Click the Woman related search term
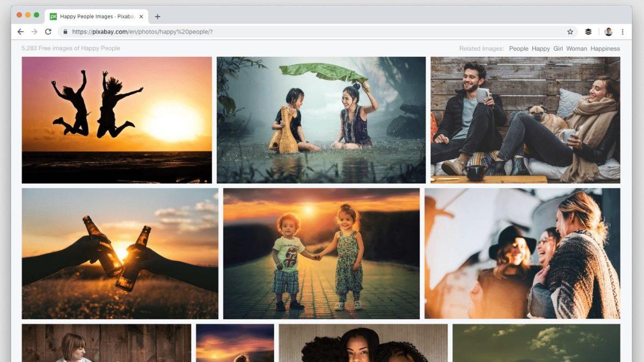The height and width of the screenshot is (362, 644). 576,48
